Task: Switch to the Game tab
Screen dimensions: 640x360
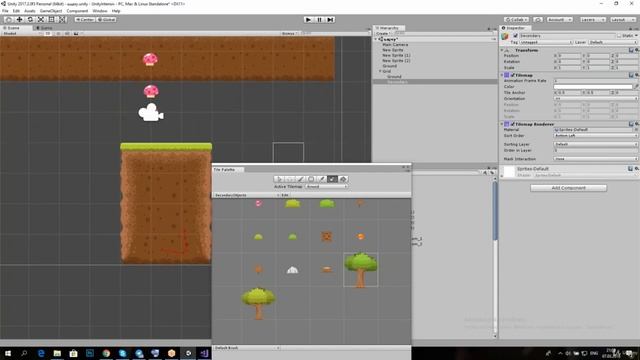Action: (x=44, y=28)
